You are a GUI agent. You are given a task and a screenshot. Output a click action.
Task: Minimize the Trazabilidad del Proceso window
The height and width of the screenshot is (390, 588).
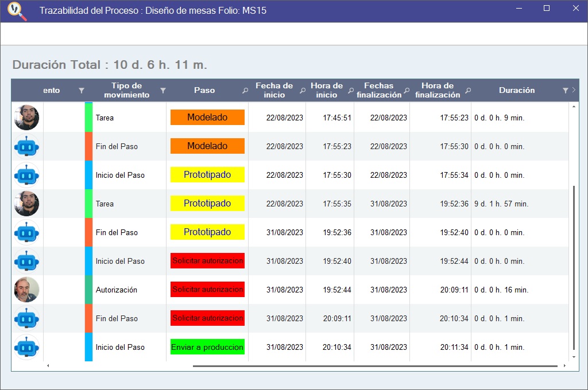pyautogui.click(x=519, y=8)
